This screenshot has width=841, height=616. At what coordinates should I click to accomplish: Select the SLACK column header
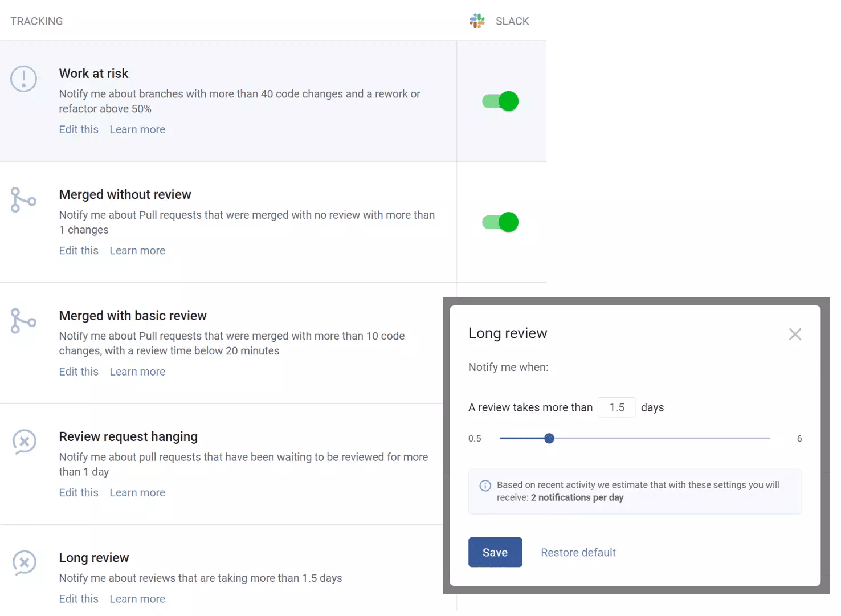(x=512, y=21)
